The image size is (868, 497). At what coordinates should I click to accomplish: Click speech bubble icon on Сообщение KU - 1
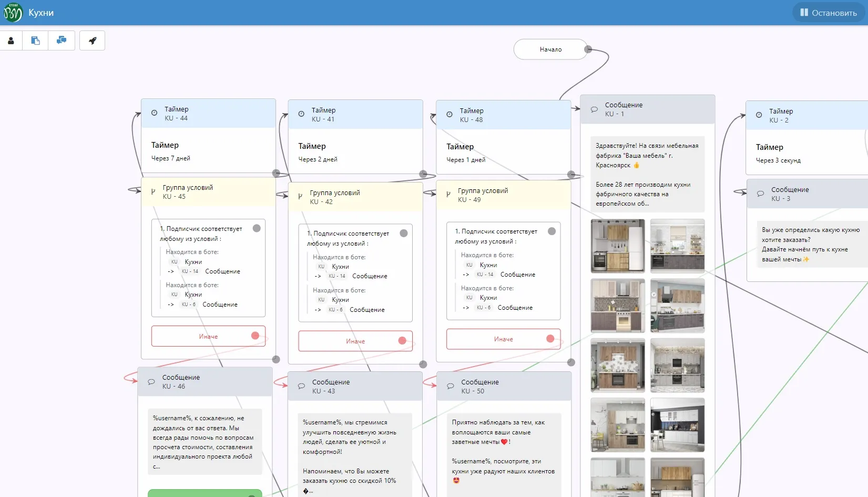tap(594, 109)
